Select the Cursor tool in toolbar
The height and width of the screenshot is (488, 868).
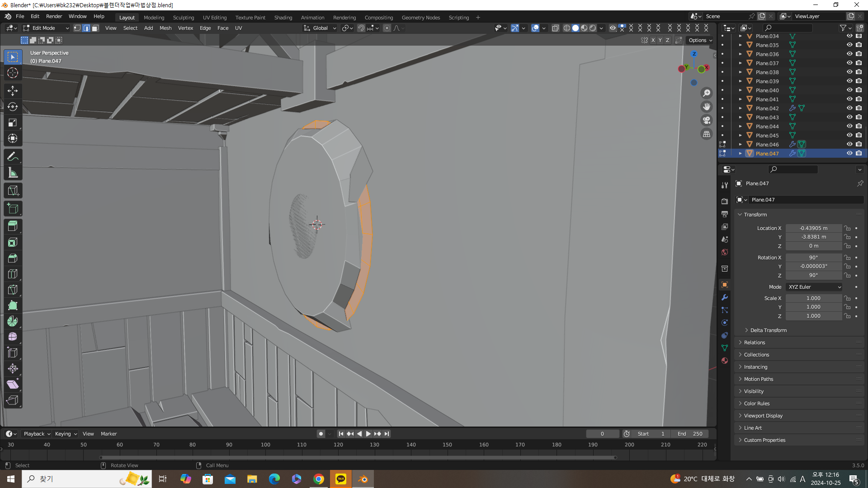(13, 73)
